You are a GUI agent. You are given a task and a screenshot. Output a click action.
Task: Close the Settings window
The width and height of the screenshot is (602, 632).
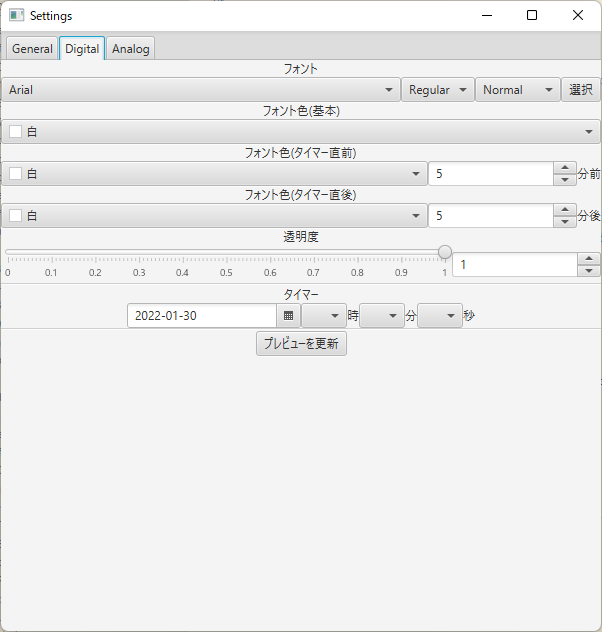click(x=578, y=15)
